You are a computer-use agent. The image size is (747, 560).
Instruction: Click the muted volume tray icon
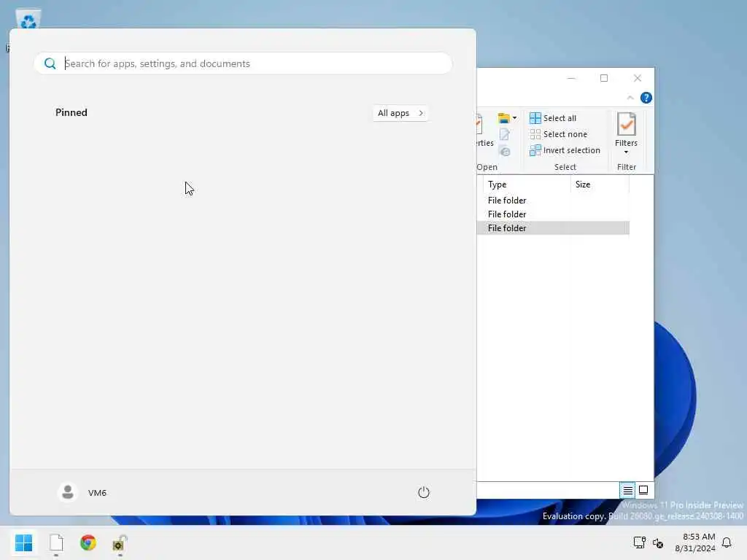(x=658, y=542)
